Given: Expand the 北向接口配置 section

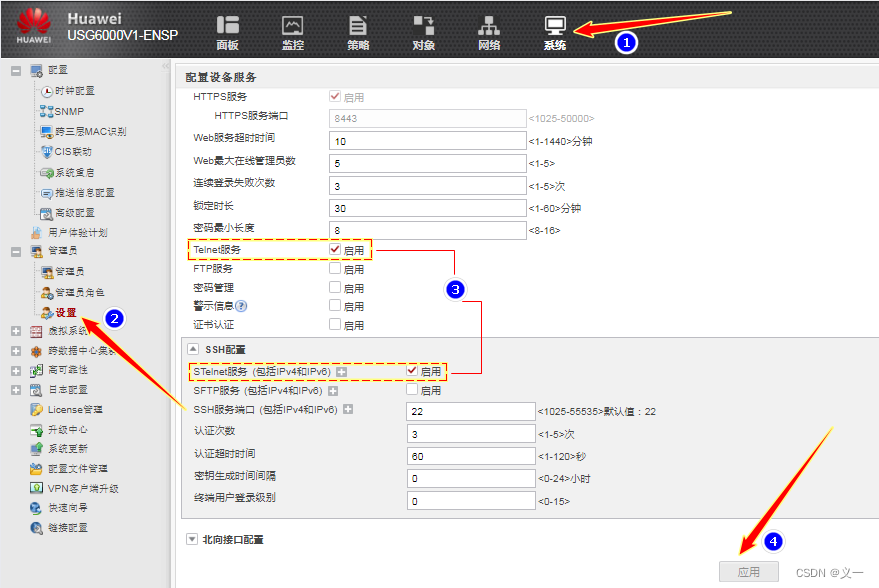Looking at the screenshot, I should (192, 539).
